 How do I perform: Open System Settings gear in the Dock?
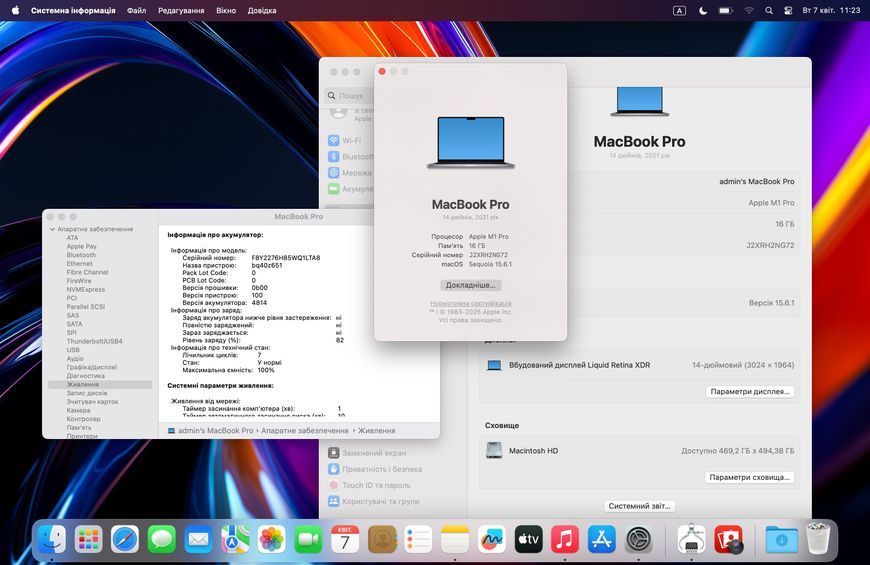point(638,539)
